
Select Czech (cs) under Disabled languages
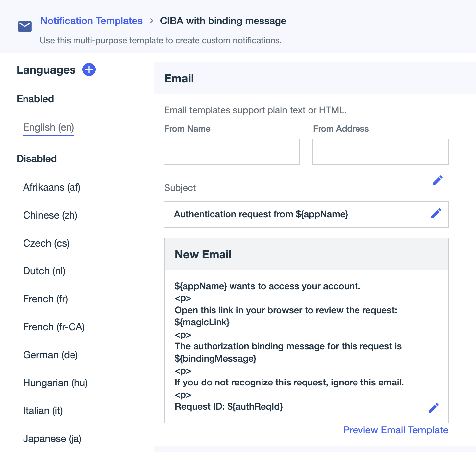point(46,243)
